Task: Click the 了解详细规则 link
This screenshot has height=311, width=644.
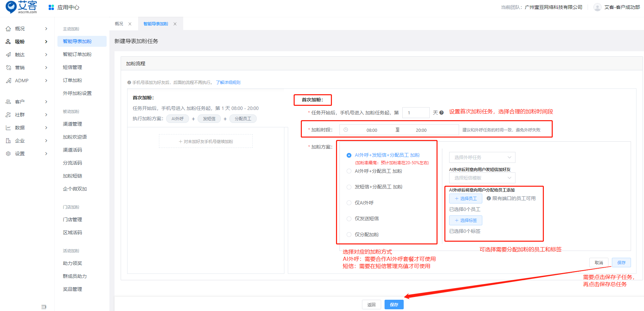Action: pyautogui.click(x=228, y=83)
